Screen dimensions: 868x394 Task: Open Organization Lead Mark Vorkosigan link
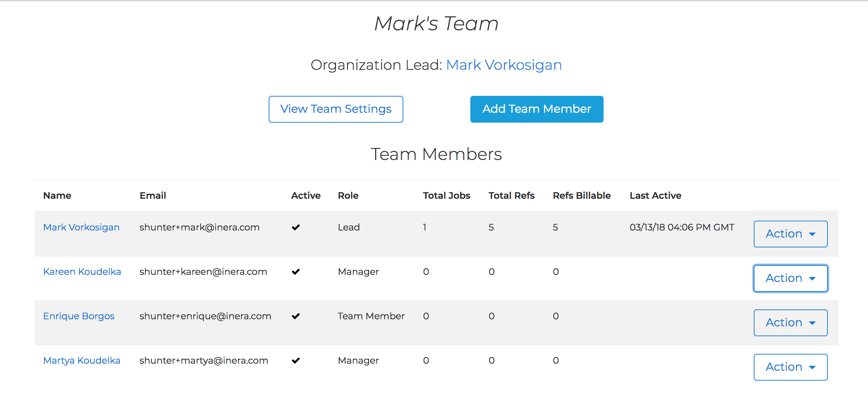(x=504, y=65)
